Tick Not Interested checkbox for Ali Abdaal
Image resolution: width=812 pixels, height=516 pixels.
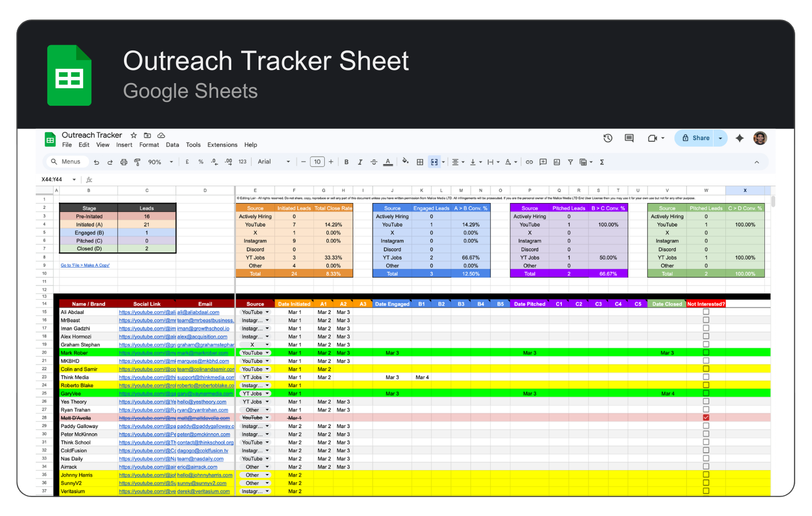click(x=706, y=312)
